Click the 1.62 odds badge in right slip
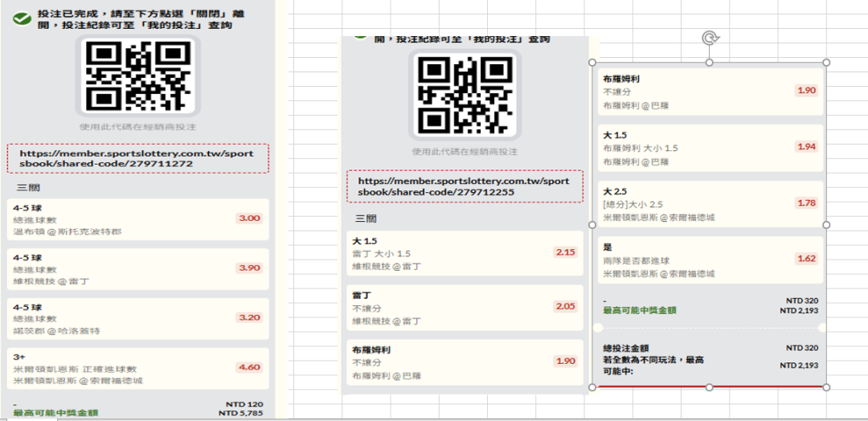The width and height of the screenshot is (868, 421). 806,259
